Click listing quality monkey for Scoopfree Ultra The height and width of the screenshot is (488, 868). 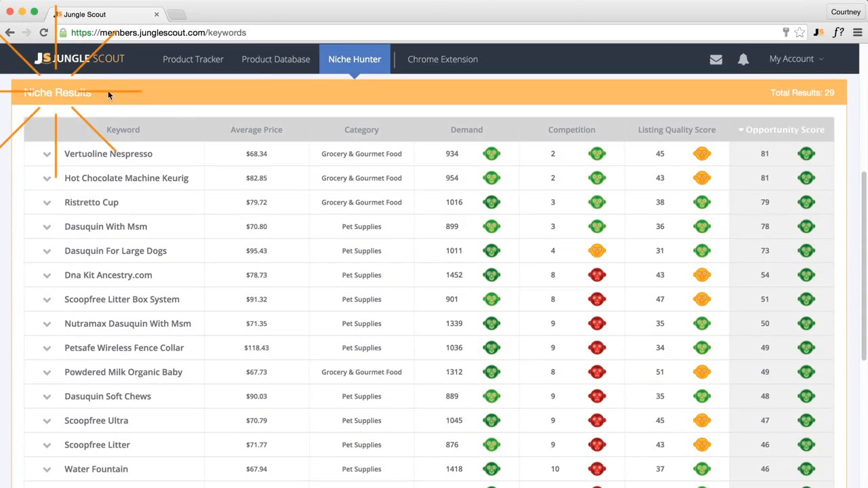point(702,421)
